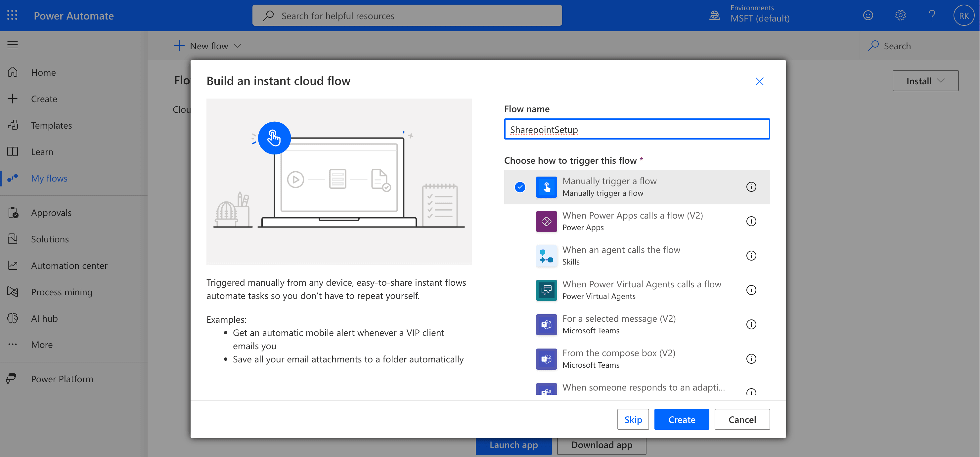Show info for selected message (V2) trigger

tap(751, 324)
